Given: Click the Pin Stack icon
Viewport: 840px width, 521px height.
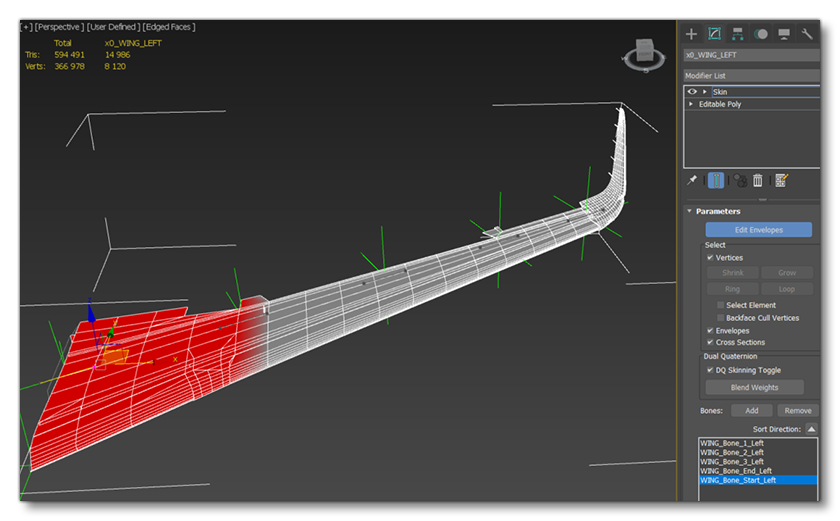Looking at the screenshot, I should [692, 180].
